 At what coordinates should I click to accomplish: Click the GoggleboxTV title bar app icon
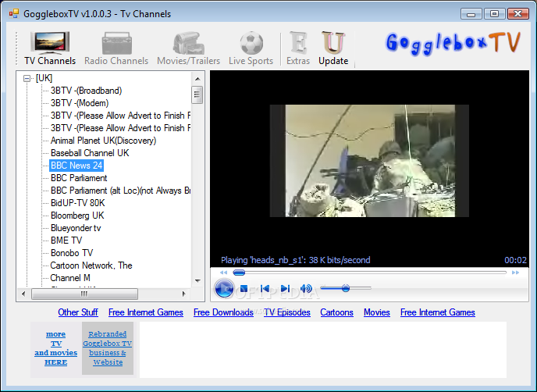pyautogui.click(x=14, y=14)
